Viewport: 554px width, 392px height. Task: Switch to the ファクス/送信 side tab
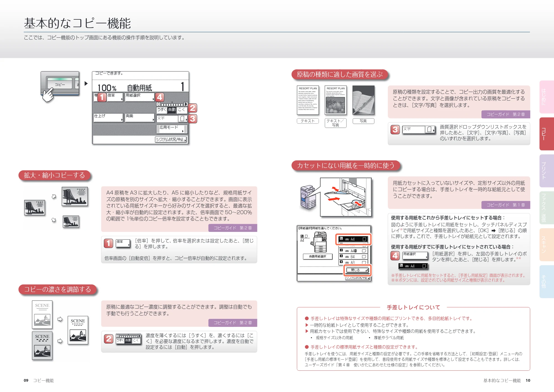pos(546,208)
